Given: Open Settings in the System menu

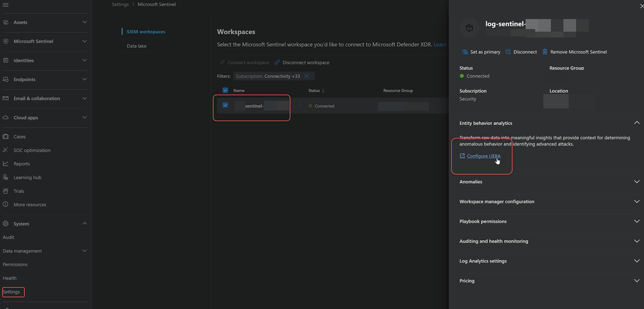Looking at the screenshot, I should [x=12, y=292].
